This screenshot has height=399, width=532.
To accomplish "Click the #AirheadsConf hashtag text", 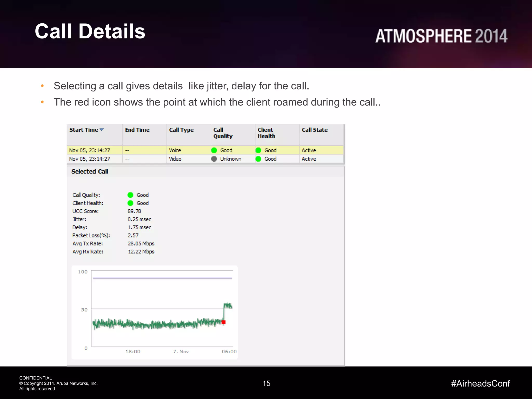I will coord(480,383).
